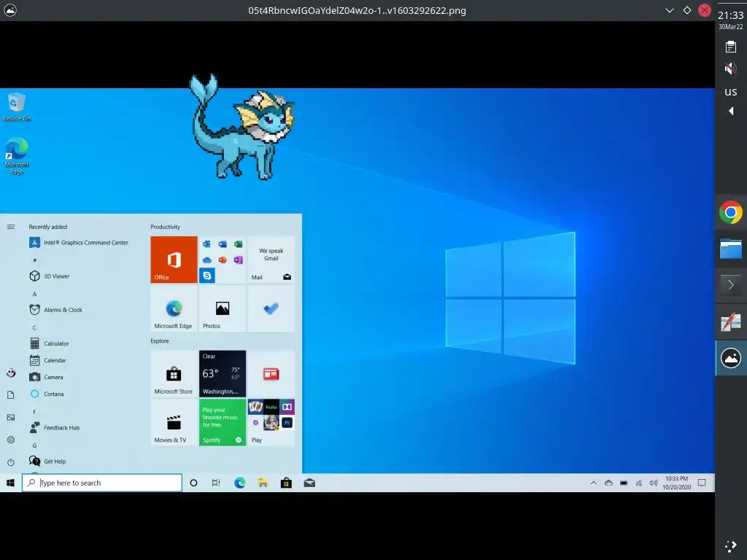Open the Microsoft Edge desktop shortcut
Image resolution: width=747 pixels, height=560 pixels.
(17, 156)
